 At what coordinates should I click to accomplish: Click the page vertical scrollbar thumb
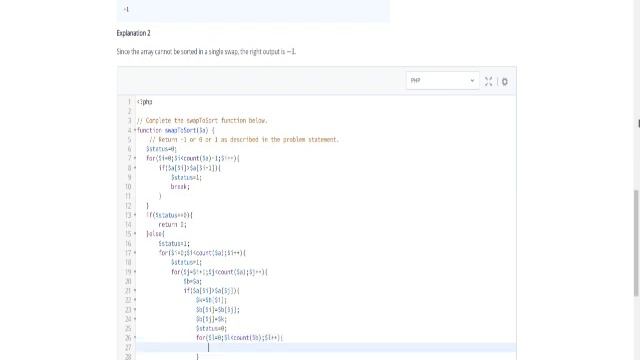(636, 243)
